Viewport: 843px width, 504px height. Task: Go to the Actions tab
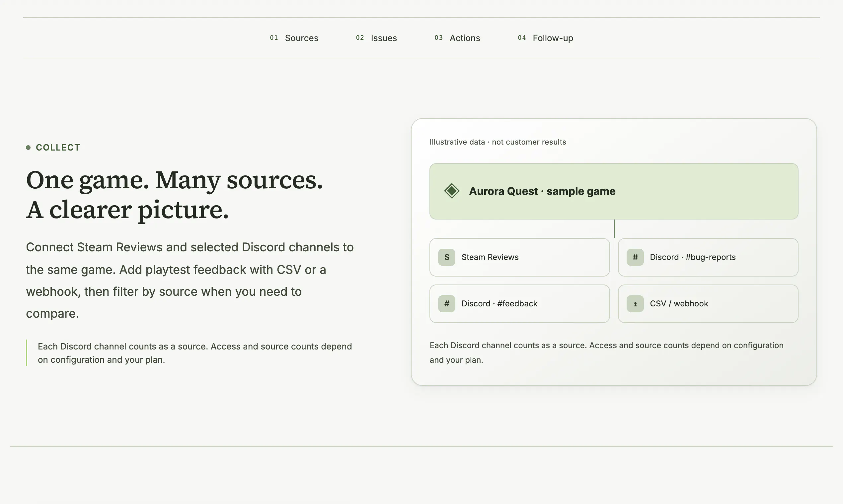tap(457, 38)
